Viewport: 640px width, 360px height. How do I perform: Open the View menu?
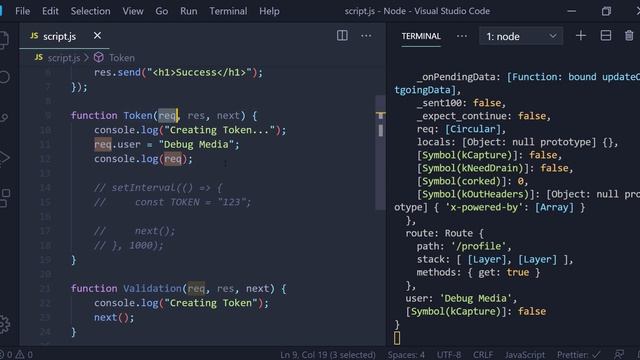133,11
